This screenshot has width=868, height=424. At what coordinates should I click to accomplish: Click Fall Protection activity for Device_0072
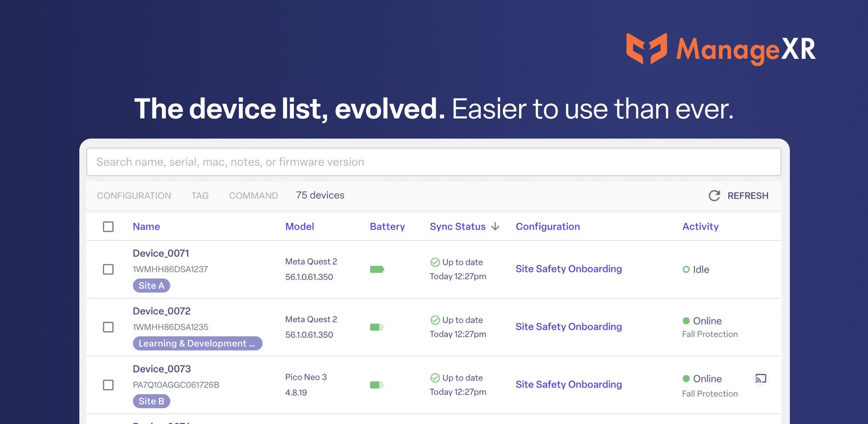[x=710, y=335]
